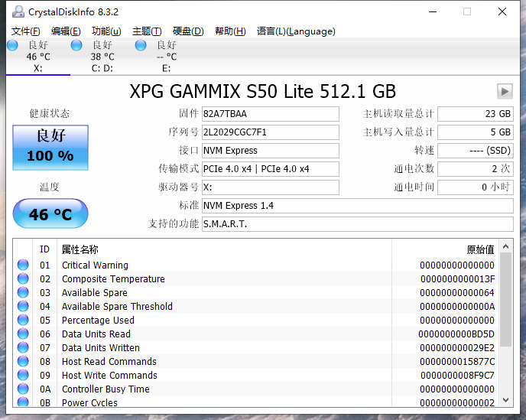
Task: Select the Data Units Read attribute name
Action: (x=96, y=334)
